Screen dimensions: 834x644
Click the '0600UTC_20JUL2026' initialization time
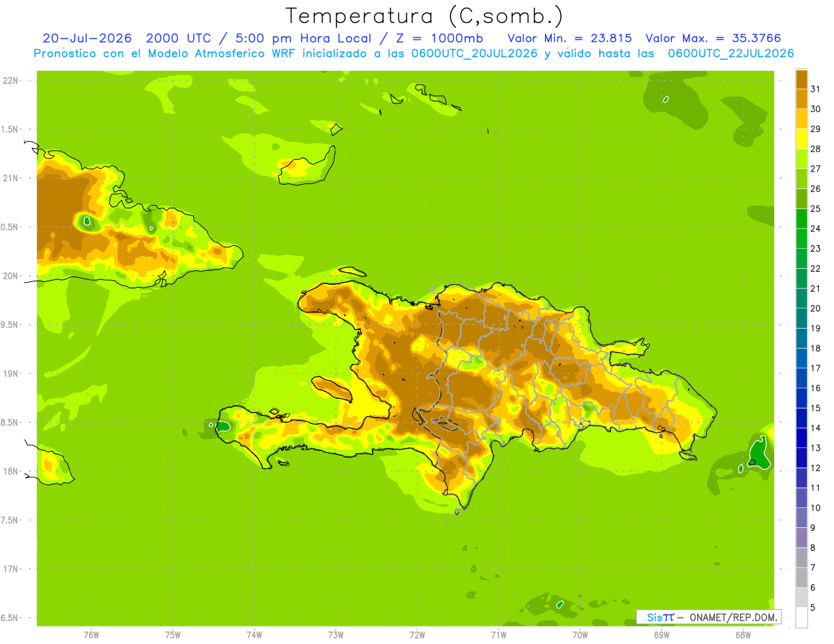[471, 53]
